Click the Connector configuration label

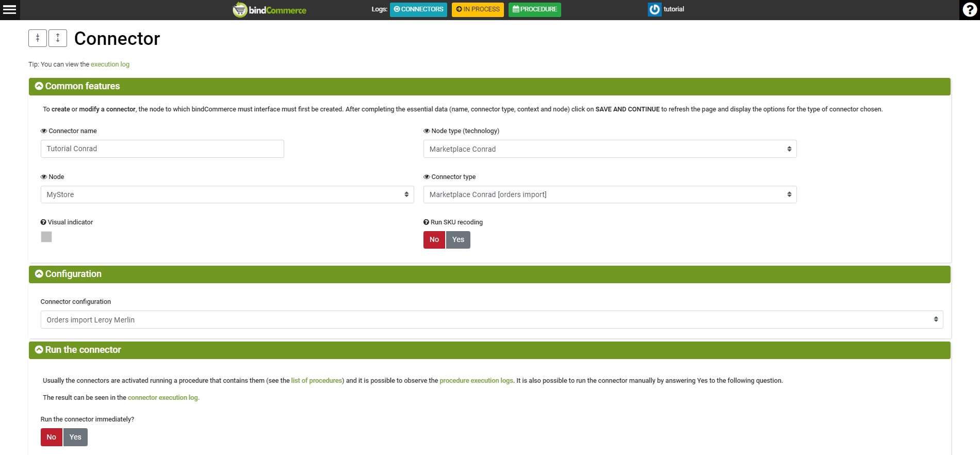tap(76, 302)
